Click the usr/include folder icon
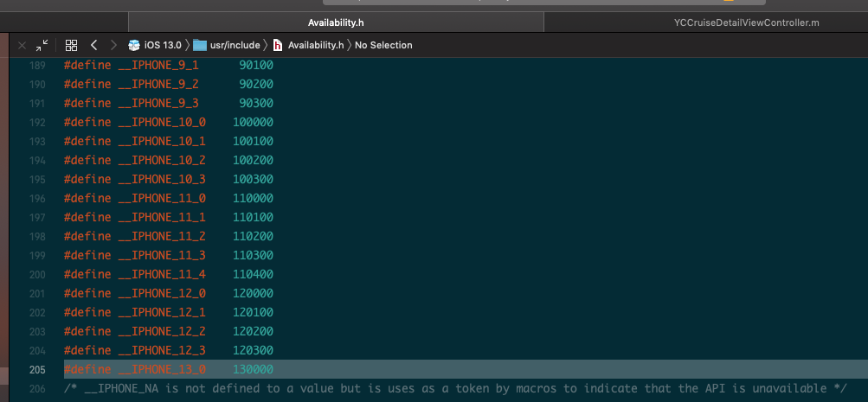The width and height of the screenshot is (868, 402). (200, 45)
